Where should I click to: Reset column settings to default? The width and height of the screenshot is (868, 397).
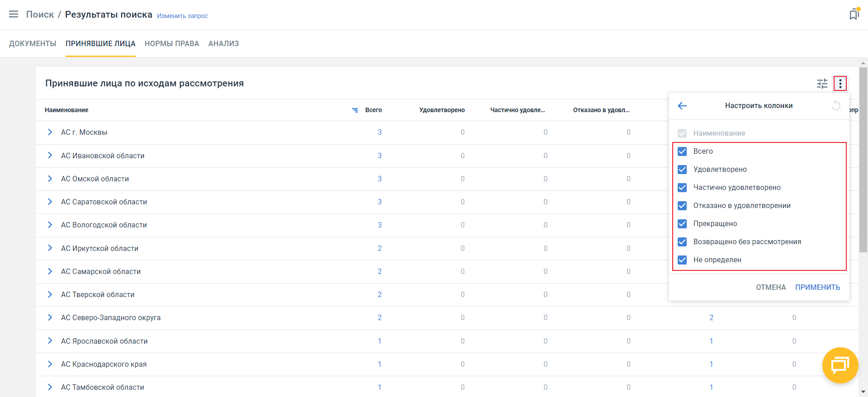tap(836, 105)
